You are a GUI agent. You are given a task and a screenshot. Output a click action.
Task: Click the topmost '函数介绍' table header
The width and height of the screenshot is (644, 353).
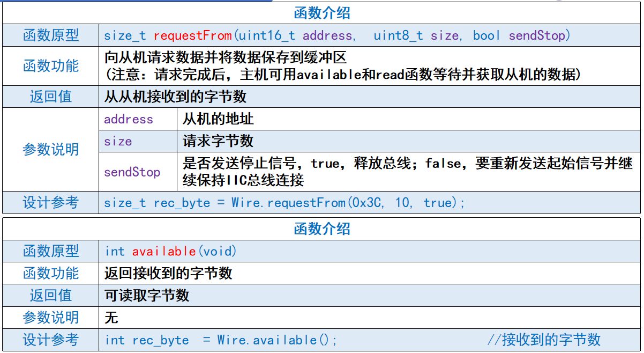[322, 13]
